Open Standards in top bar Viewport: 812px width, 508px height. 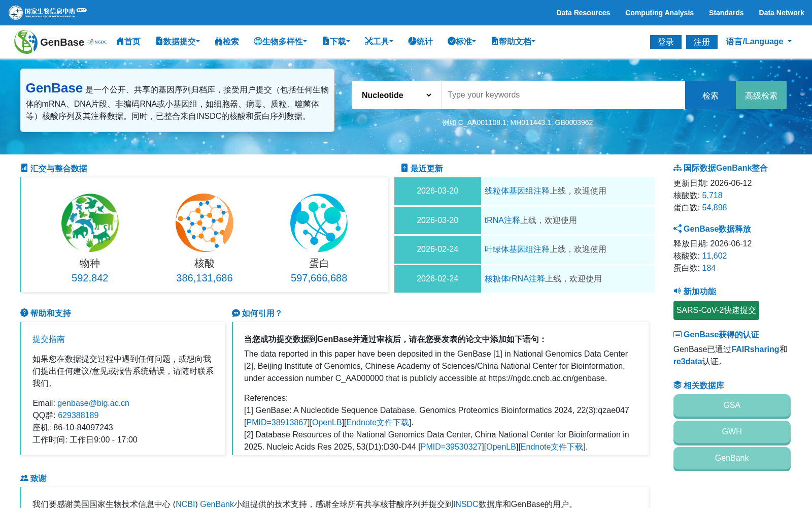(726, 13)
